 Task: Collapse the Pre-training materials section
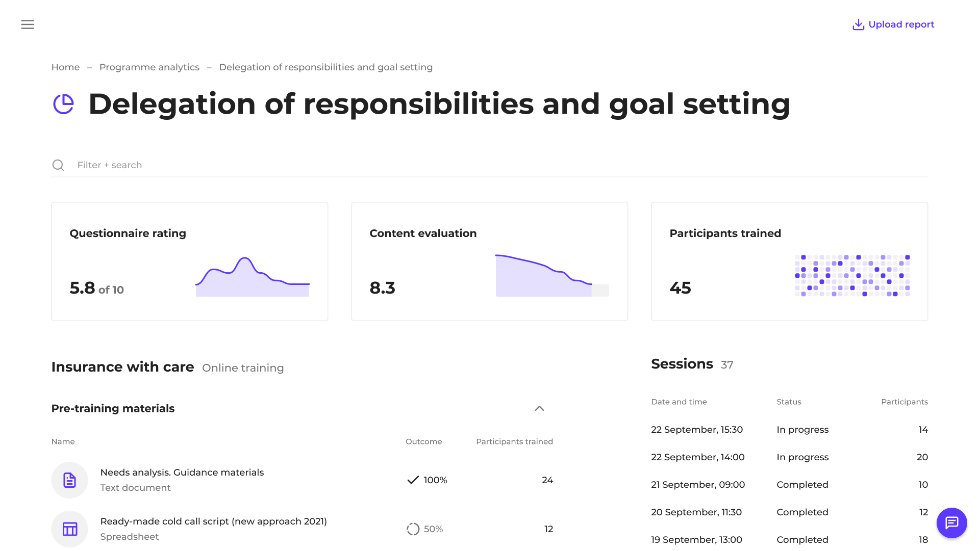click(539, 408)
